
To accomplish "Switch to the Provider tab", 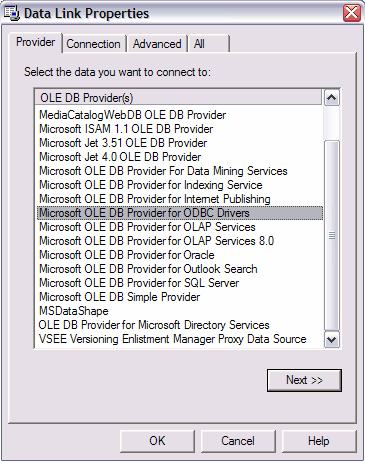I will [x=35, y=43].
